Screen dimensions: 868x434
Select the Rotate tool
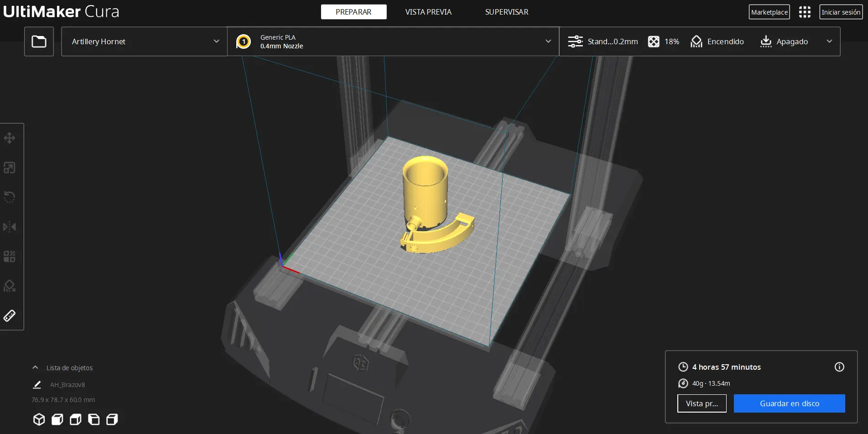(10, 197)
